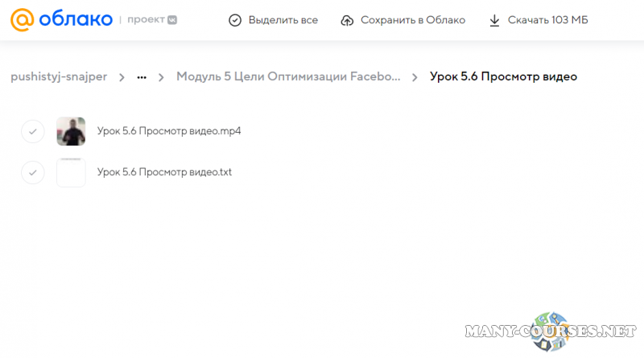Expand hidden breadcrumb folders via the ellipsis
Viewport: 644px width, 358px height.
tap(142, 77)
